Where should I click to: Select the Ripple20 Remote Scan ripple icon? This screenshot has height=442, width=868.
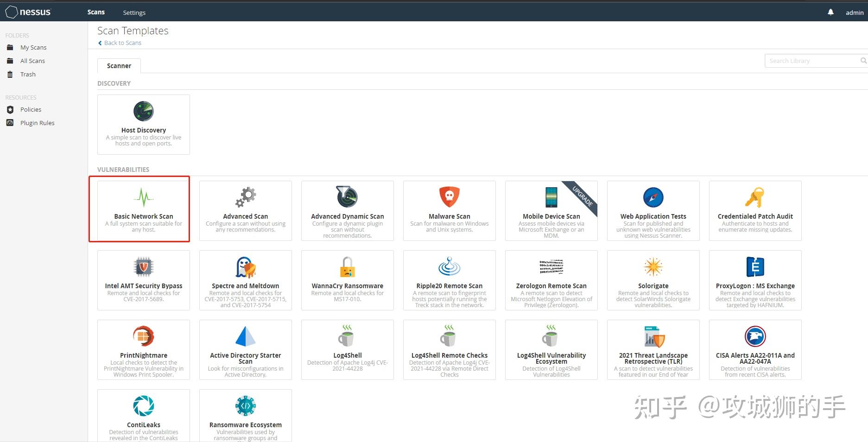click(450, 266)
